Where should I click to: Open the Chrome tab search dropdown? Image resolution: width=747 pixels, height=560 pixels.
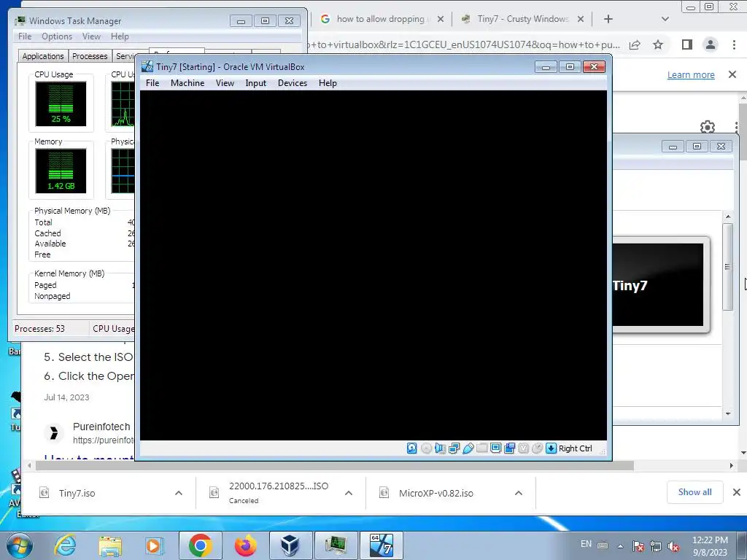pyautogui.click(x=665, y=19)
